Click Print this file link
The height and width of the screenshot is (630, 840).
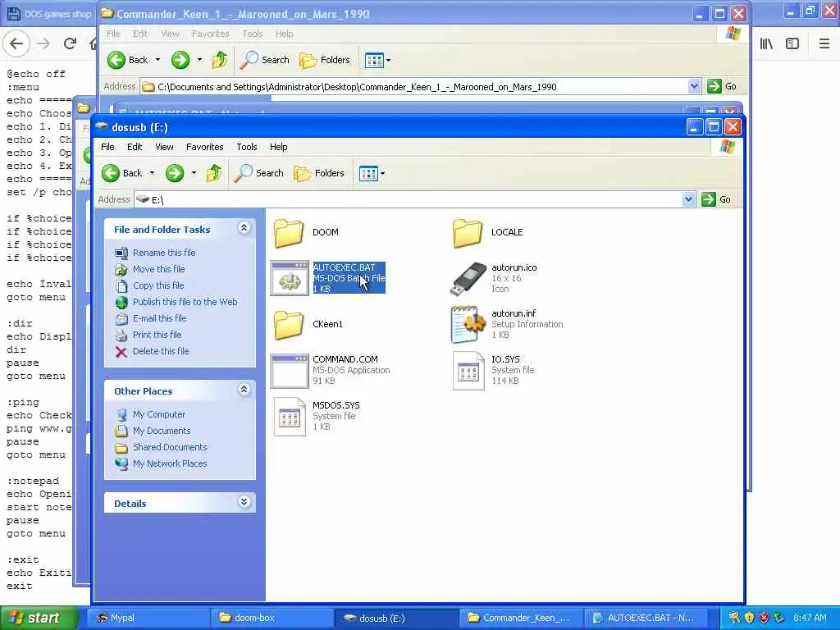pos(157,335)
